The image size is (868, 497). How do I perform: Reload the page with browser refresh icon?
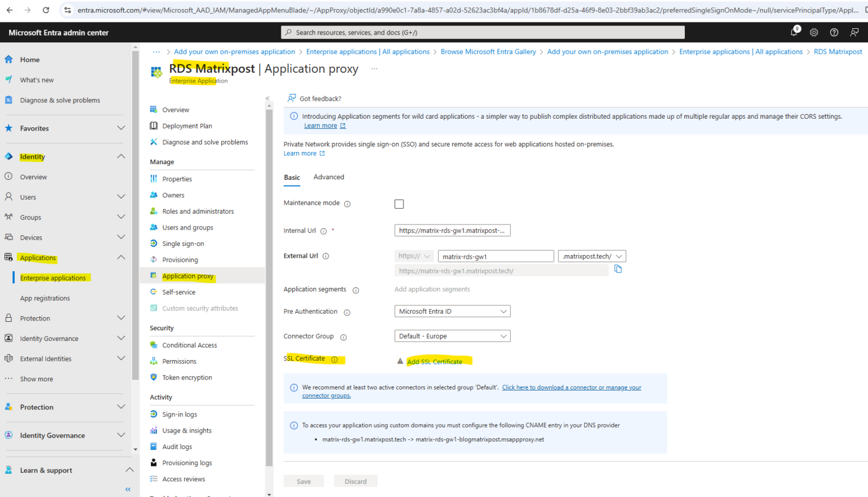tap(46, 10)
